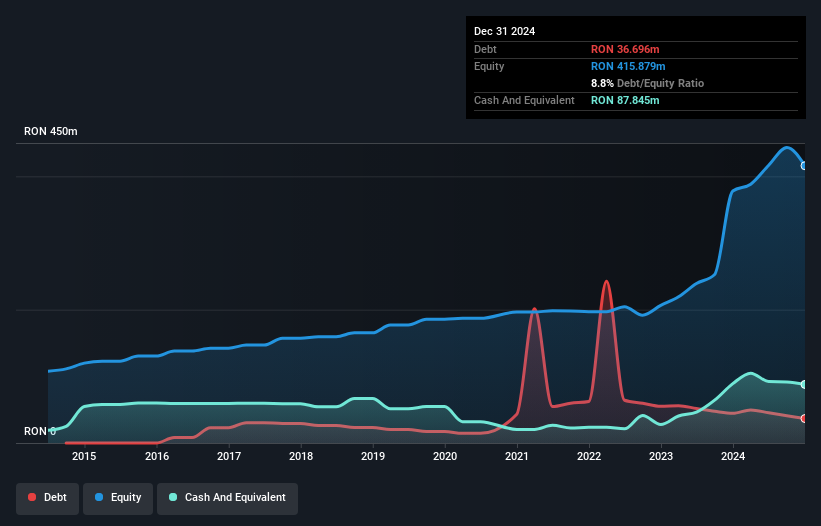Screen dimensions: 821x526
Task: Click the 2022 x-axis label
Action: pos(589,456)
